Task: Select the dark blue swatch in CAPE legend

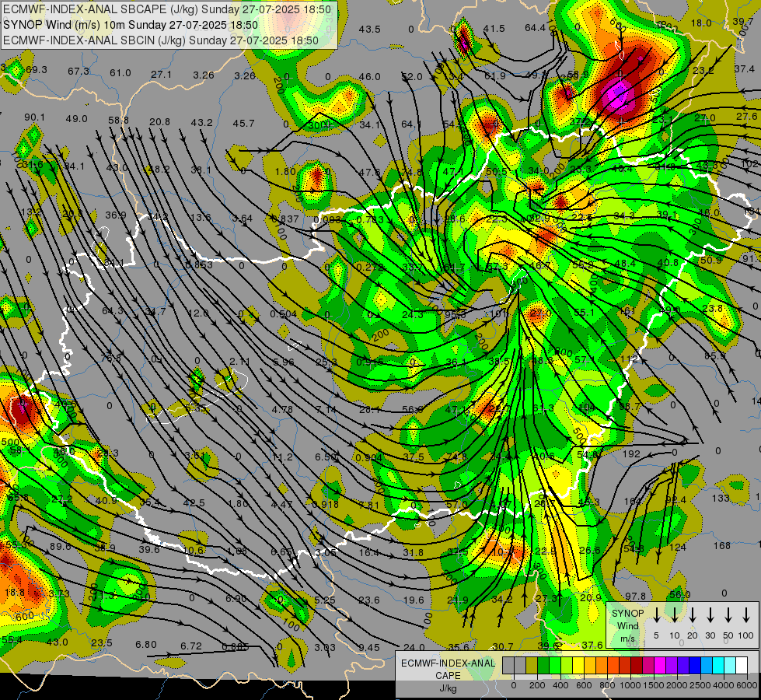Action: (x=695, y=666)
